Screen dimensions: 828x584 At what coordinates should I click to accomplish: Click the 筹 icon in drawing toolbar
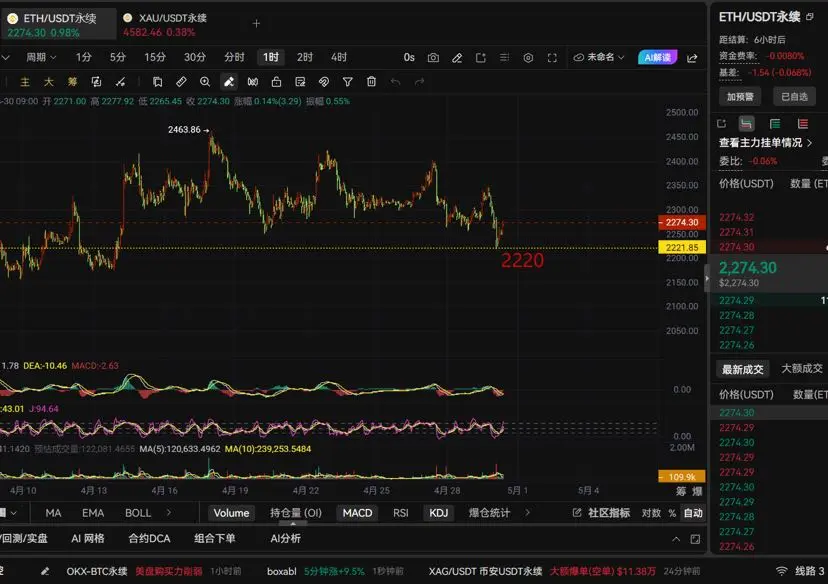pos(72,81)
